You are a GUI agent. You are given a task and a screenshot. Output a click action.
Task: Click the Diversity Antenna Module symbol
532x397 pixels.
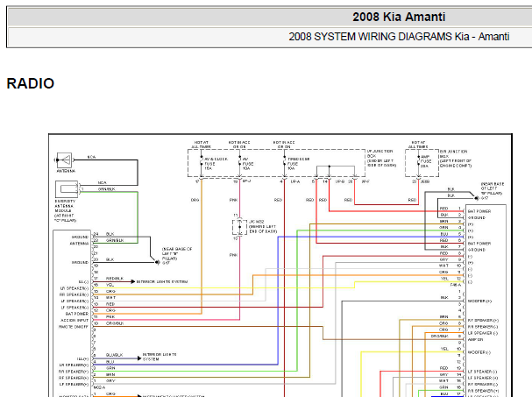click(67, 189)
